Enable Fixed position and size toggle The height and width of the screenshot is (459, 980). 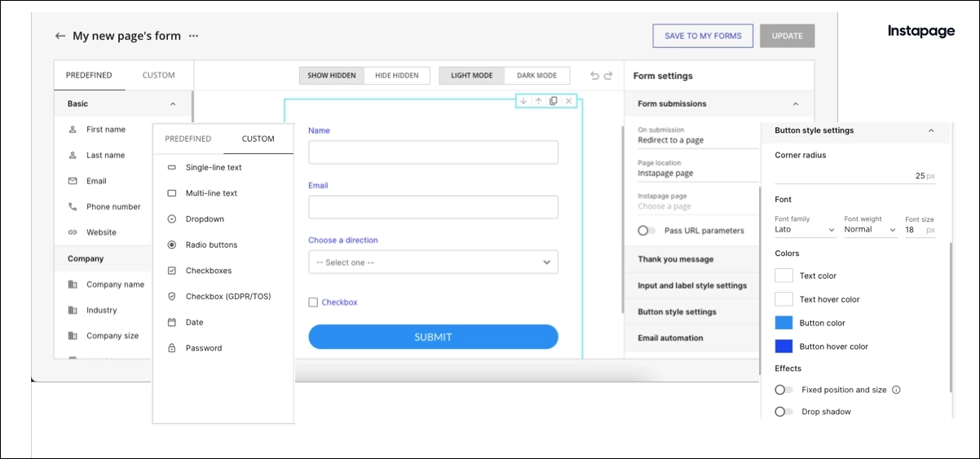tap(784, 390)
